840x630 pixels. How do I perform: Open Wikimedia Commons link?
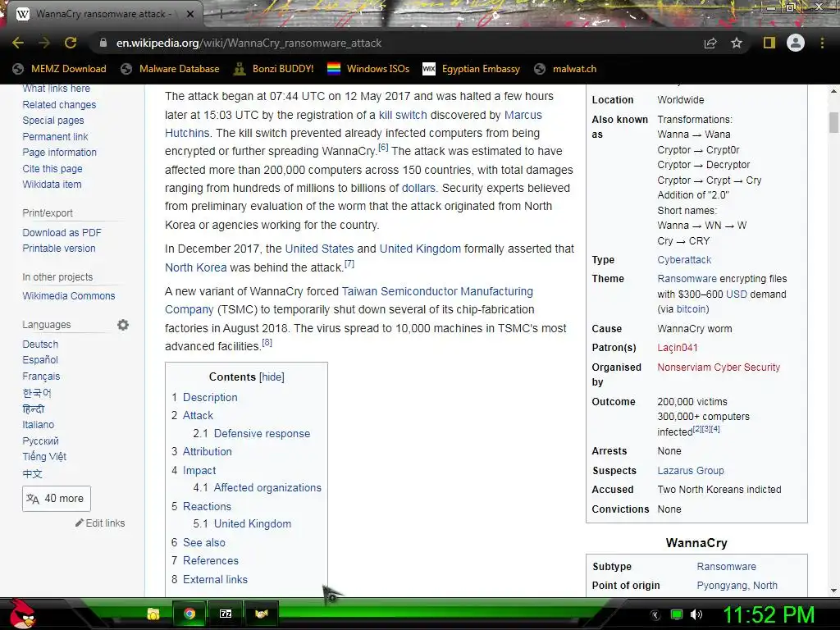[x=69, y=295]
